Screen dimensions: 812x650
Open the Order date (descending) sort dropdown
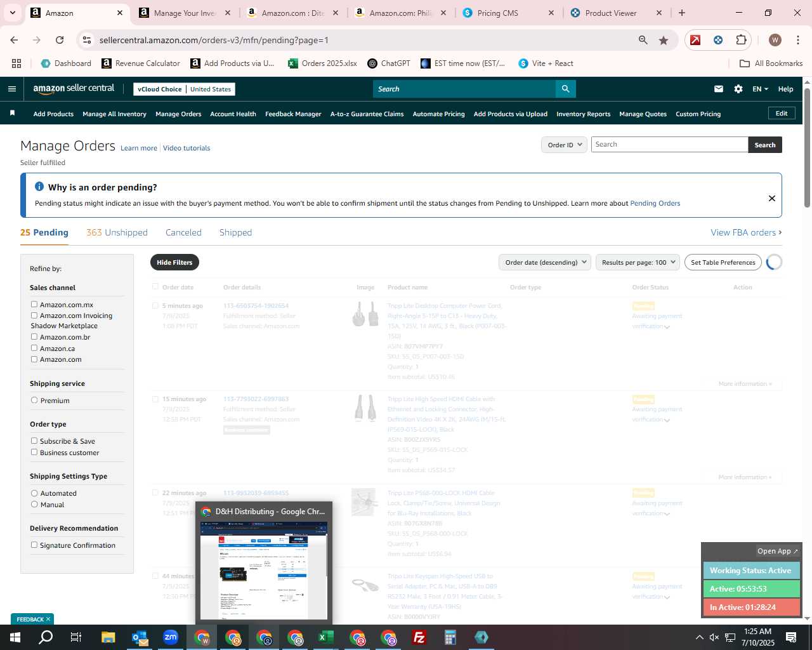point(545,262)
